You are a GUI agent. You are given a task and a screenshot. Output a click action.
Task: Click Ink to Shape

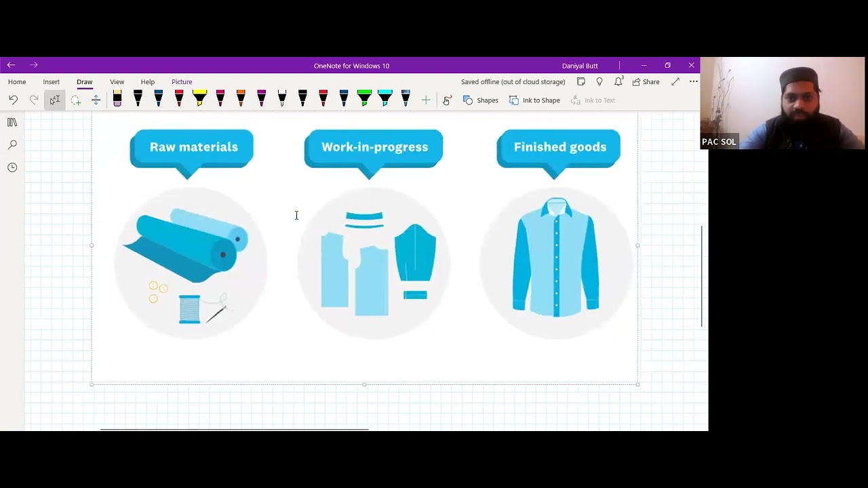[x=534, y=100]
